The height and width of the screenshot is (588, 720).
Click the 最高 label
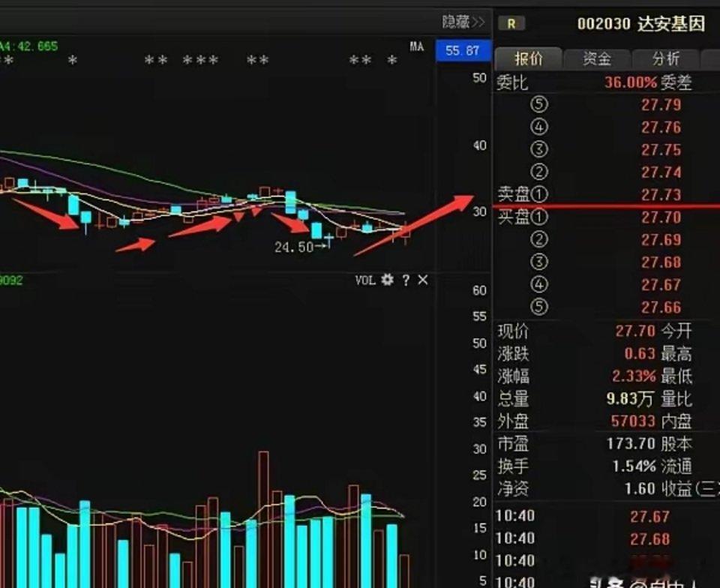pyautogui.click(x=676, y=353)
